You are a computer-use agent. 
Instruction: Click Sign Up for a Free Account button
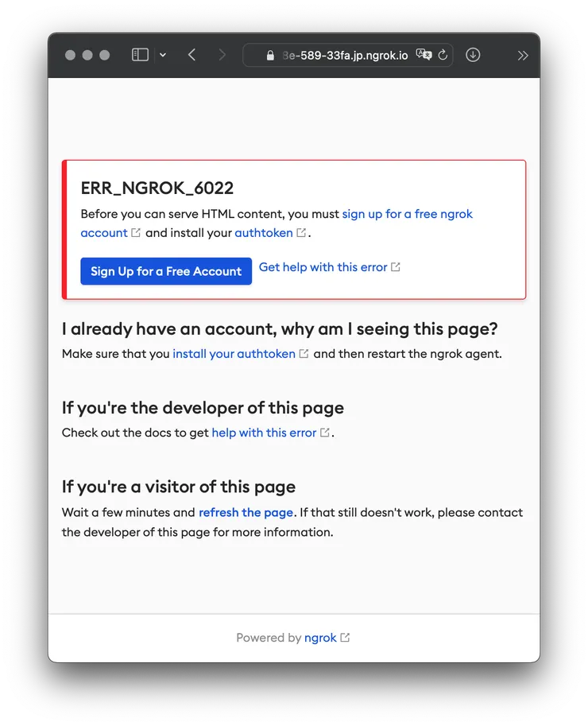[x=166, y=271]
